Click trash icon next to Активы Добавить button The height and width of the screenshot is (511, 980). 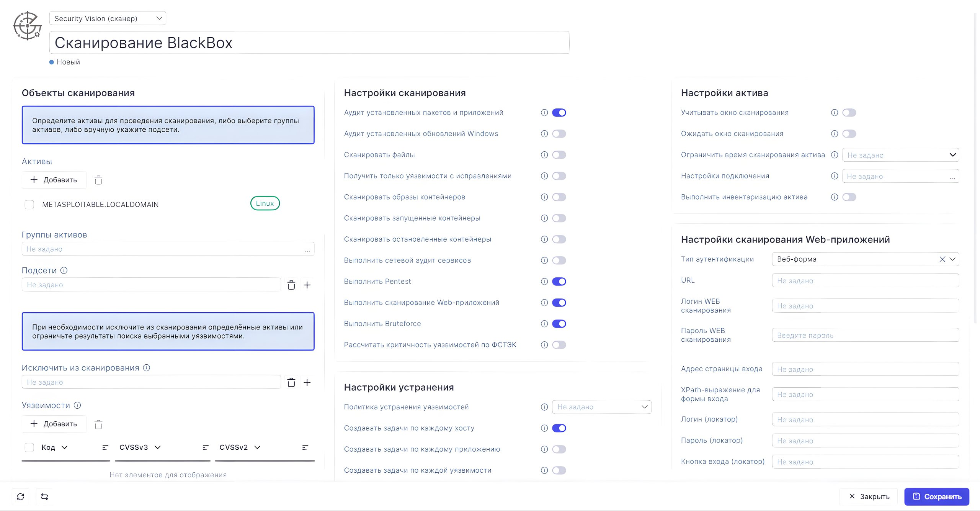click(x=98, y=180)
